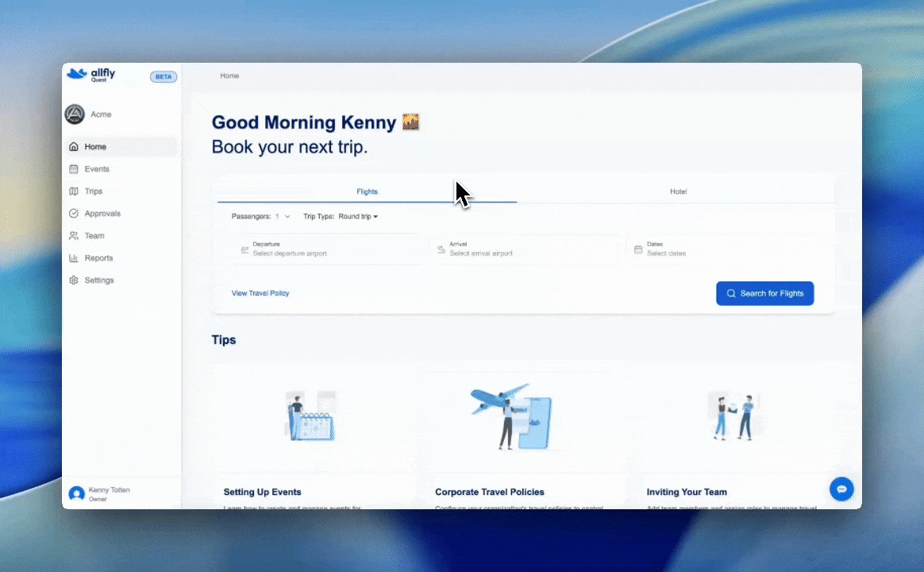Click the Settings gear icon
Viewport: 924px width, 572px height.
point(74,280)
